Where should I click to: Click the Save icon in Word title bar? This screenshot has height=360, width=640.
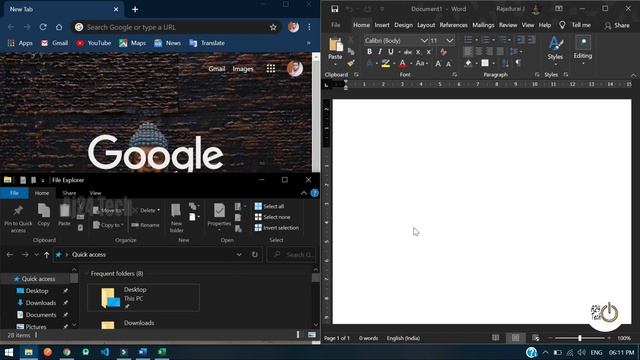334,9
